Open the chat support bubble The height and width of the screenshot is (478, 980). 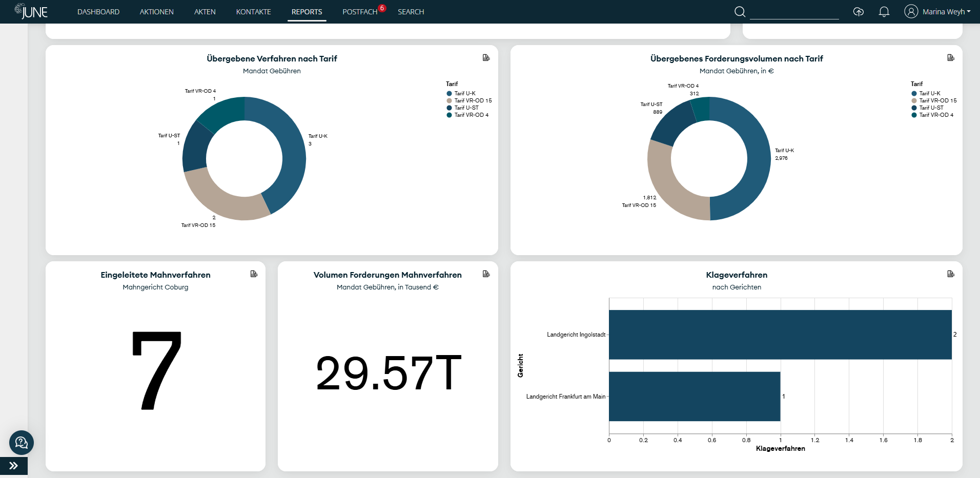[x=21, y=443]
